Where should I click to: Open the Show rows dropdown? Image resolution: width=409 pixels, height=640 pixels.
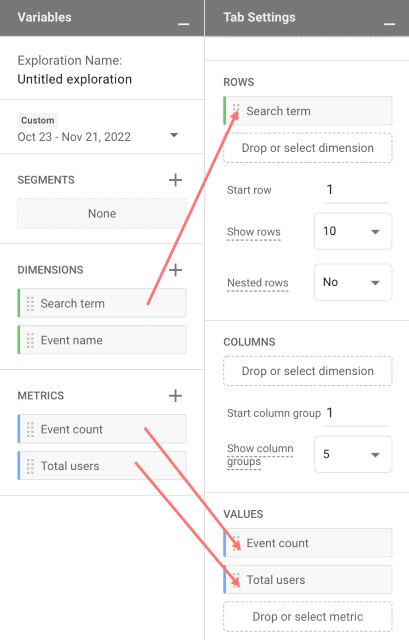coord(353,231)
